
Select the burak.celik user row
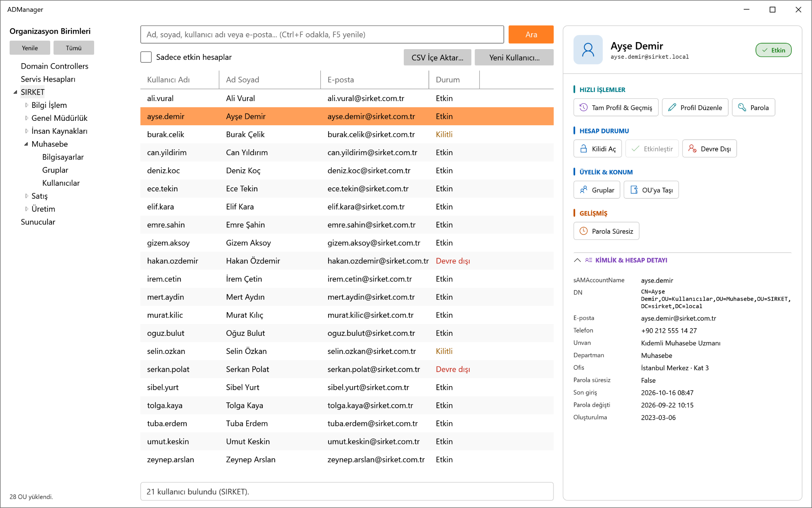[347, 134]
